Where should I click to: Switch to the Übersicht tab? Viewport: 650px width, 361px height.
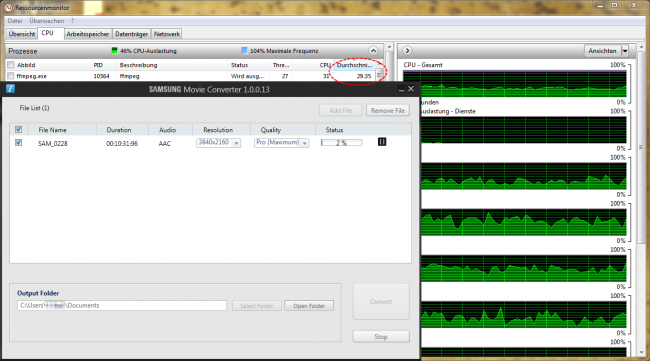coord(22,34)
